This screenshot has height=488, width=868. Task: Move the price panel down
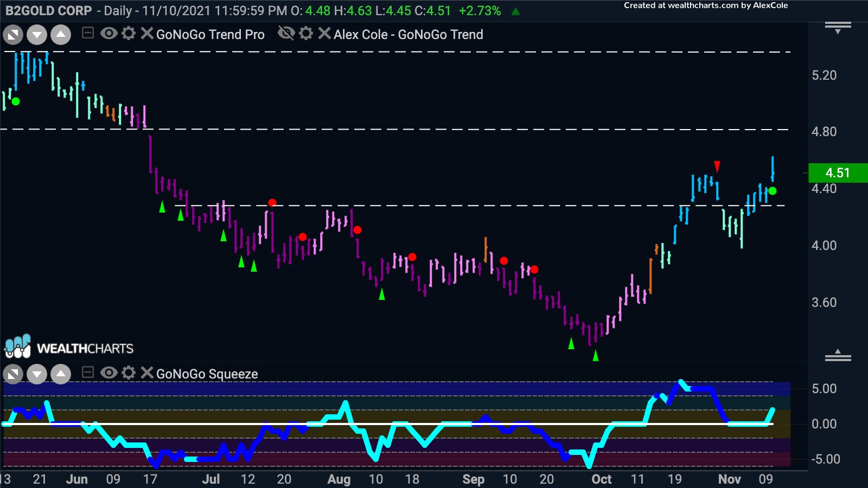(x=37, y=35)
